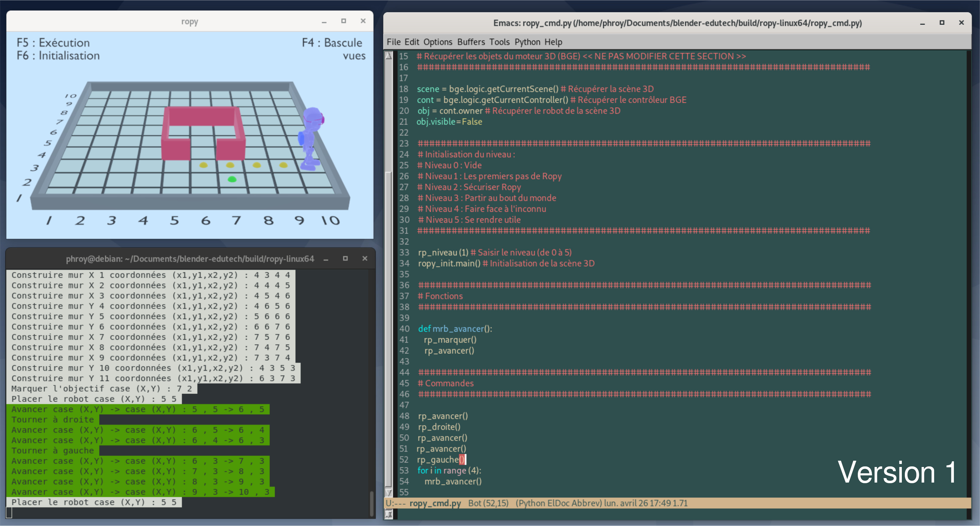Open the Buffers menu in Emacs
980x526 pixels.
coord(471,42)
